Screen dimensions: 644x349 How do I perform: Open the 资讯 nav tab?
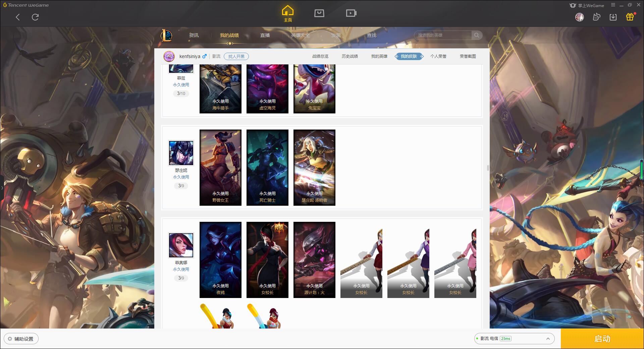(x=194, y=35)
